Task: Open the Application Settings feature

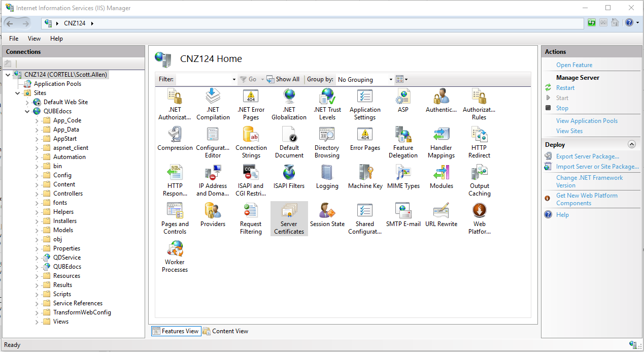Action: pos(365,104)
